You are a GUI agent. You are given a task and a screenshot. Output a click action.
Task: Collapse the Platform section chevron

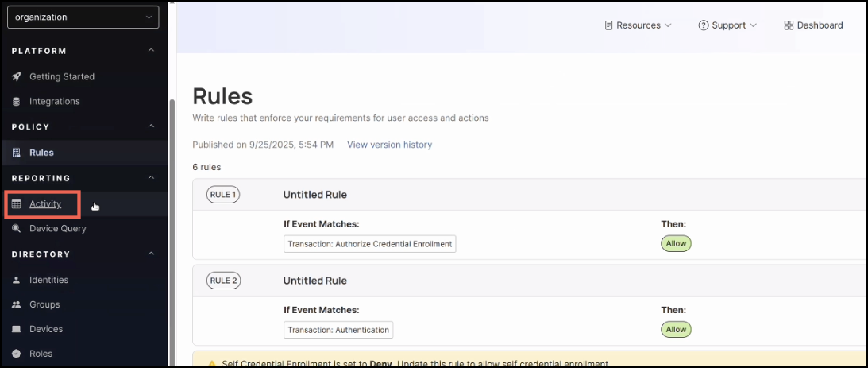coord(152,52)
